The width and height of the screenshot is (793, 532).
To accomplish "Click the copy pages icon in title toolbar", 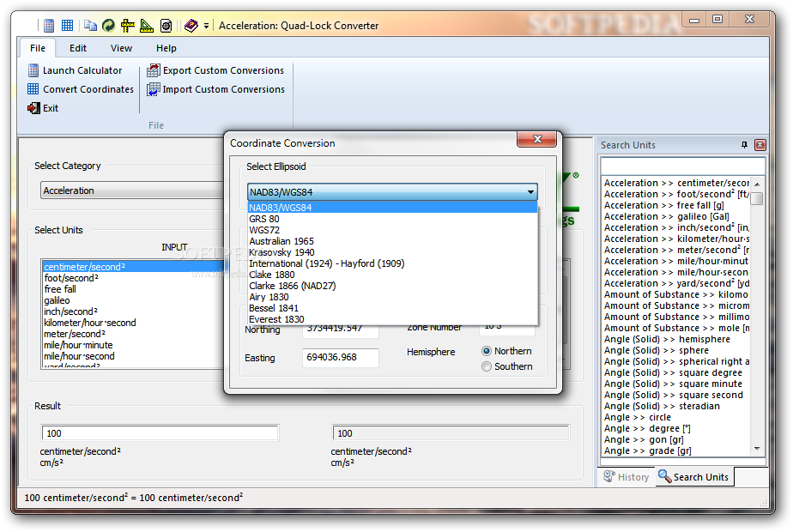I will pyautogui.click(x=90, y=25).
